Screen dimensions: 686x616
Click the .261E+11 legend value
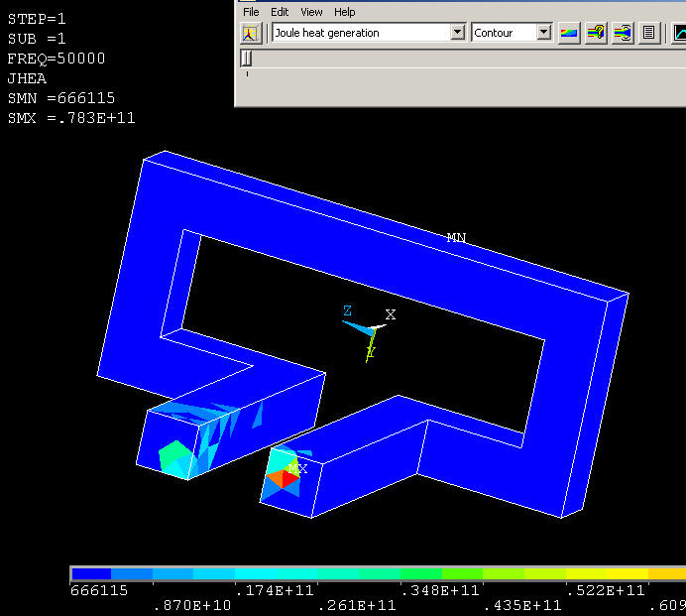tap(357, 605)
